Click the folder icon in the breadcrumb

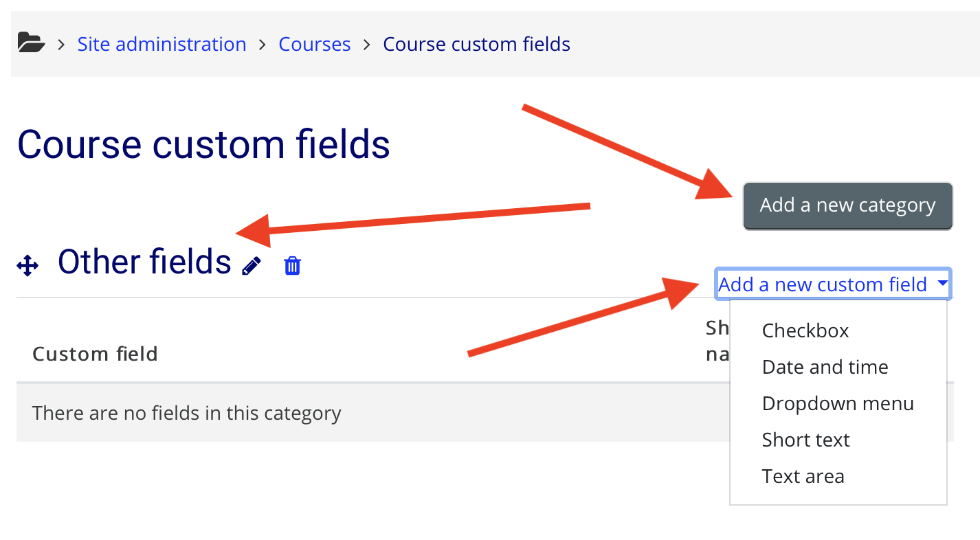tap(30, 43)
